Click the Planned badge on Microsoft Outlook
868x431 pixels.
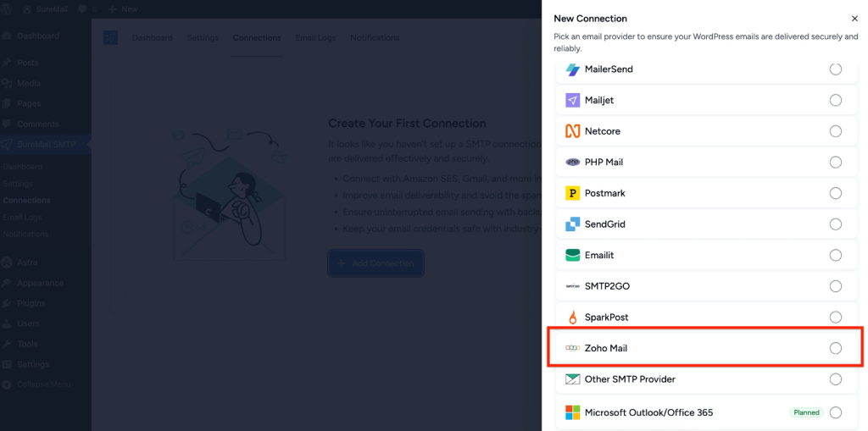pos(807,412)
